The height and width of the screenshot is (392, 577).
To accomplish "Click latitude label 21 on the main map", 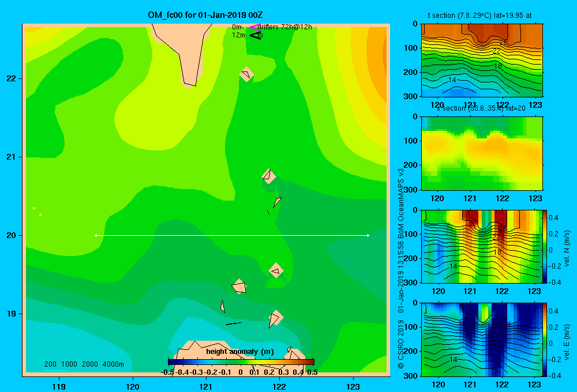I will 12,157.
